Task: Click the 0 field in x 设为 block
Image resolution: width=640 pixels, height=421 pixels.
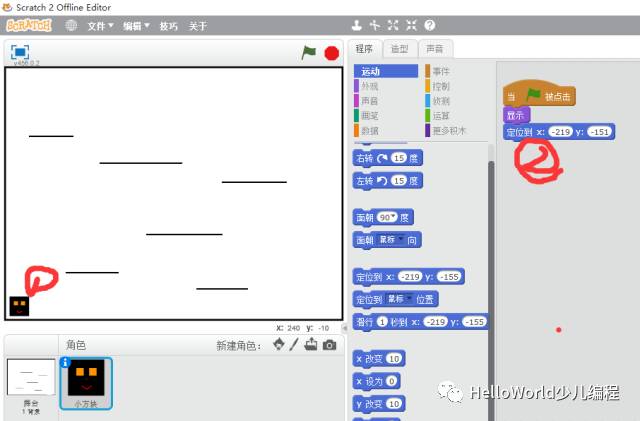Action: pos(391,381)
